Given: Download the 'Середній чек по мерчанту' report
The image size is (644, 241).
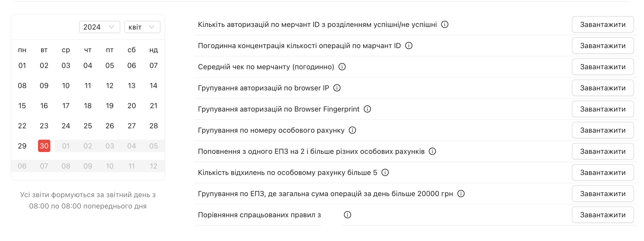Looking at the screenshot, I should 603,67.
